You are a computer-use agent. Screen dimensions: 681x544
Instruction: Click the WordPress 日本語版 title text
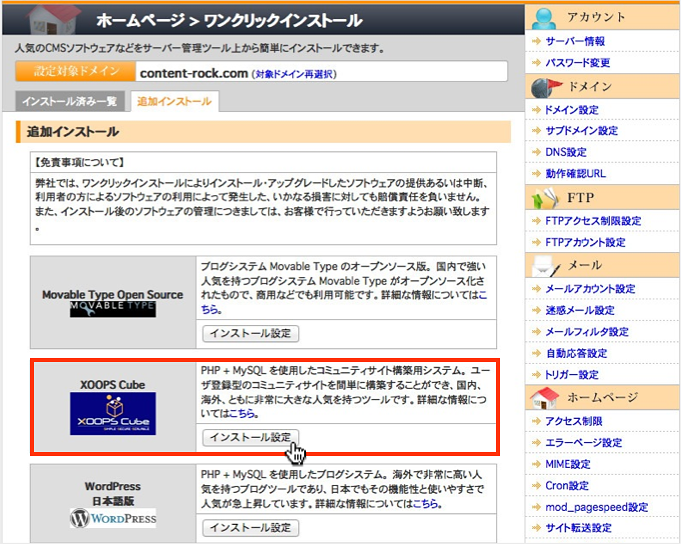click(113, 494)
